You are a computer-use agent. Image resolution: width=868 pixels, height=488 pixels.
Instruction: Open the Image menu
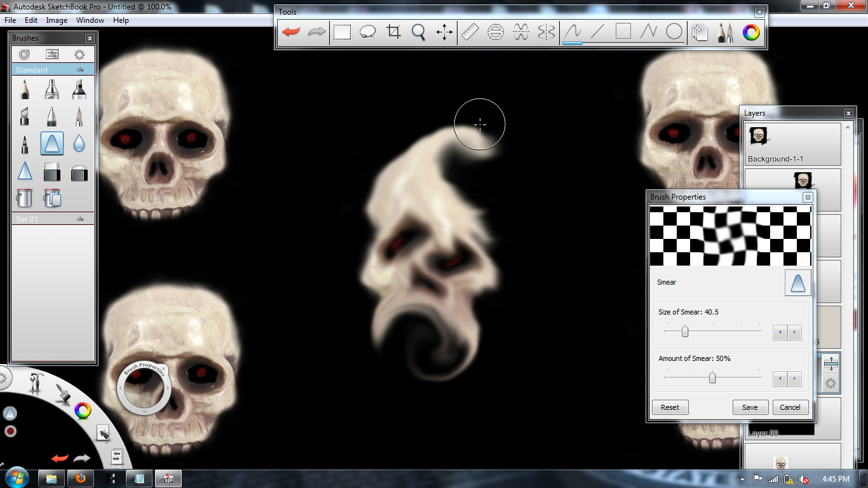coord(57,20)
